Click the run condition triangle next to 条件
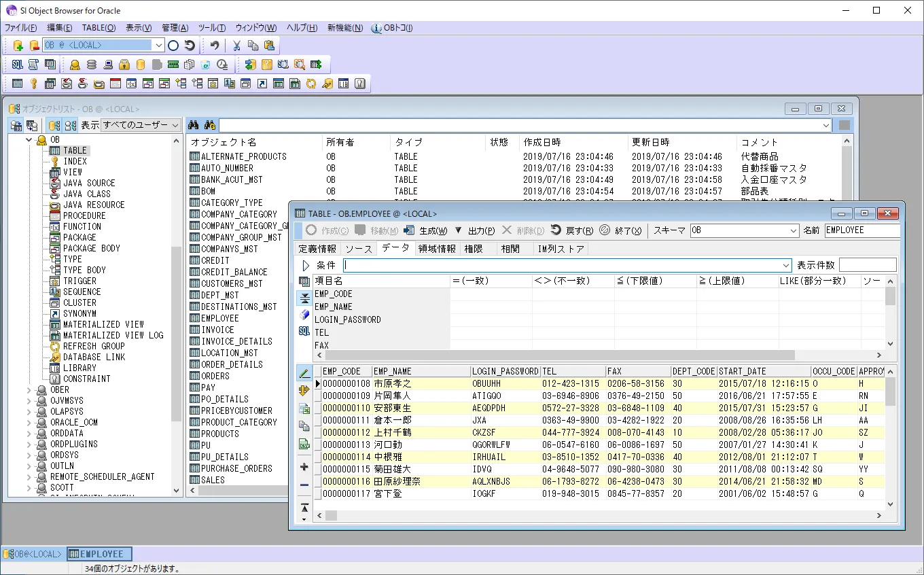924x575 pixels. tap(306, 265)
